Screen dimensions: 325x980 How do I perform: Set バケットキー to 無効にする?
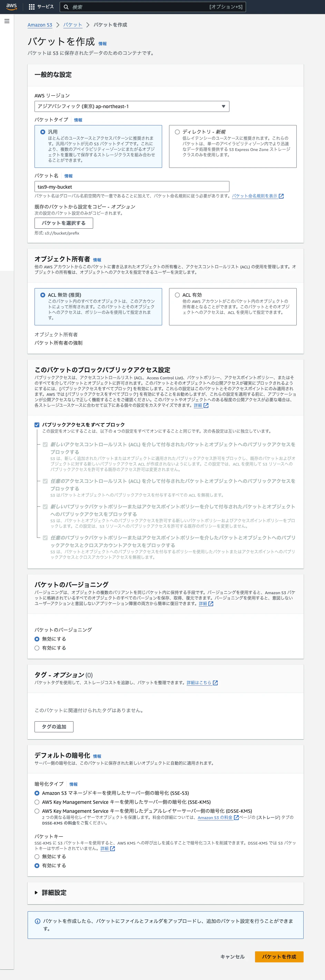click(37, 857)
